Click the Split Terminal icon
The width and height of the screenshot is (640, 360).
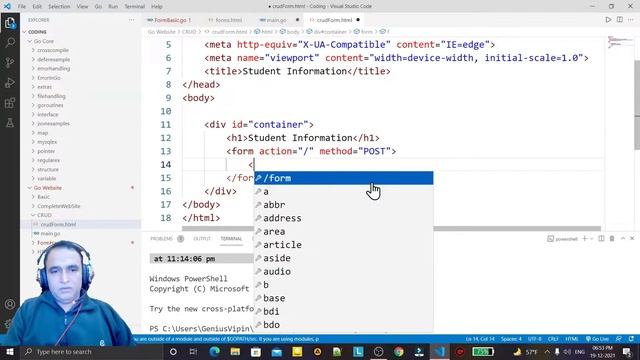point(601,238)
